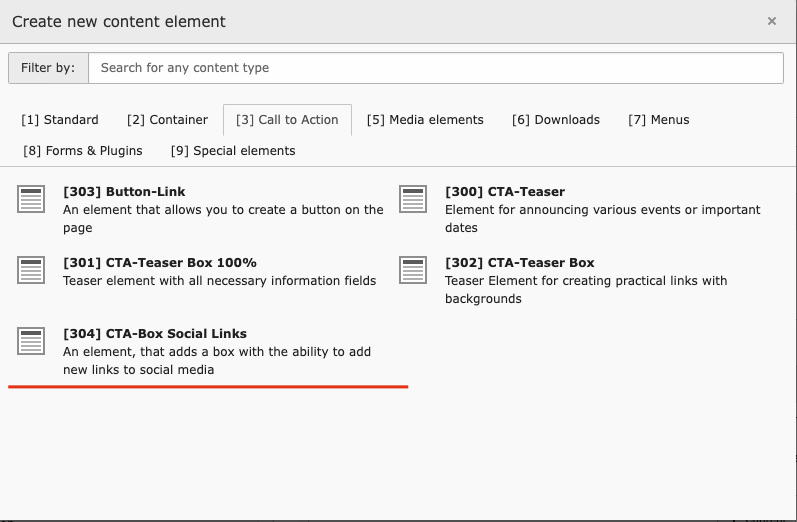Select the Call to Action tab
The height and width of the screenshot is (522, 797).
287,120
